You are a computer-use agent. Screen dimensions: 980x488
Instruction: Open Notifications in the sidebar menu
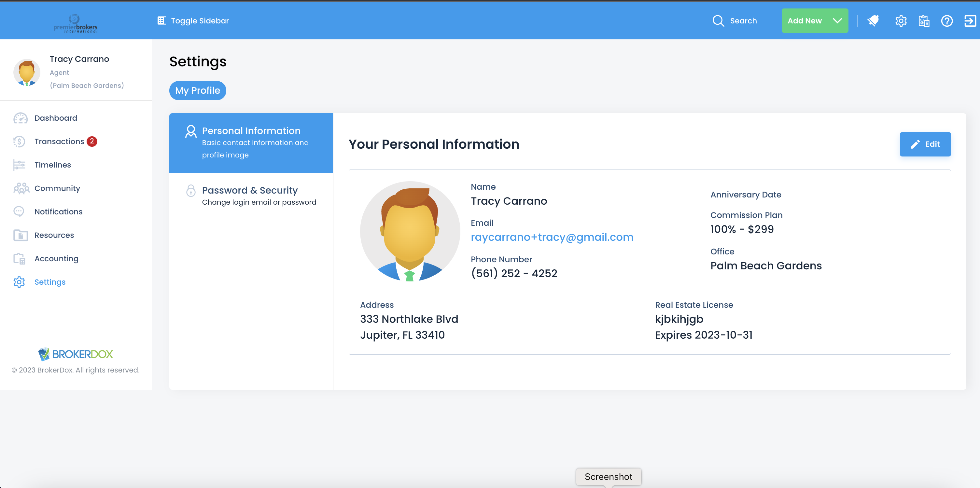[x=58, y=212]
